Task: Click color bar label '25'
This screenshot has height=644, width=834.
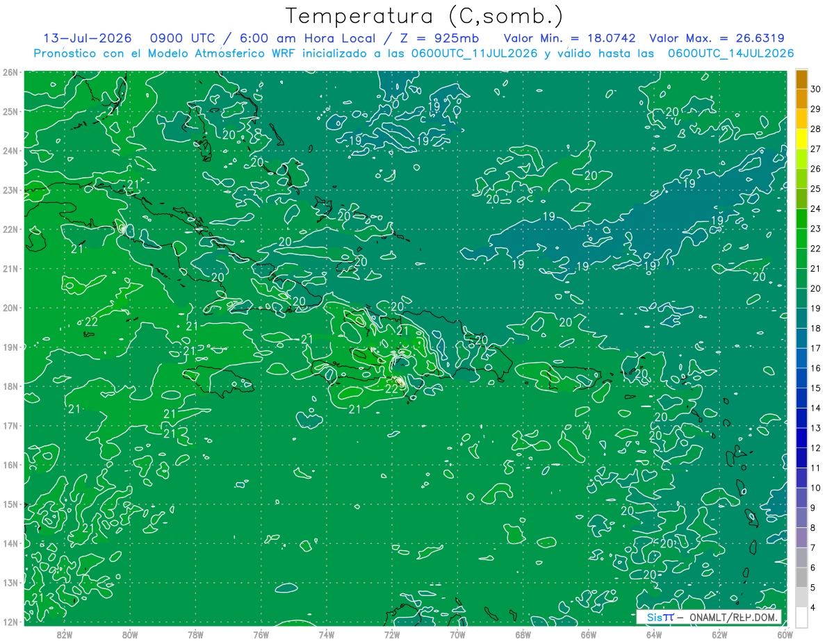Action: click(x=815, y=189)
